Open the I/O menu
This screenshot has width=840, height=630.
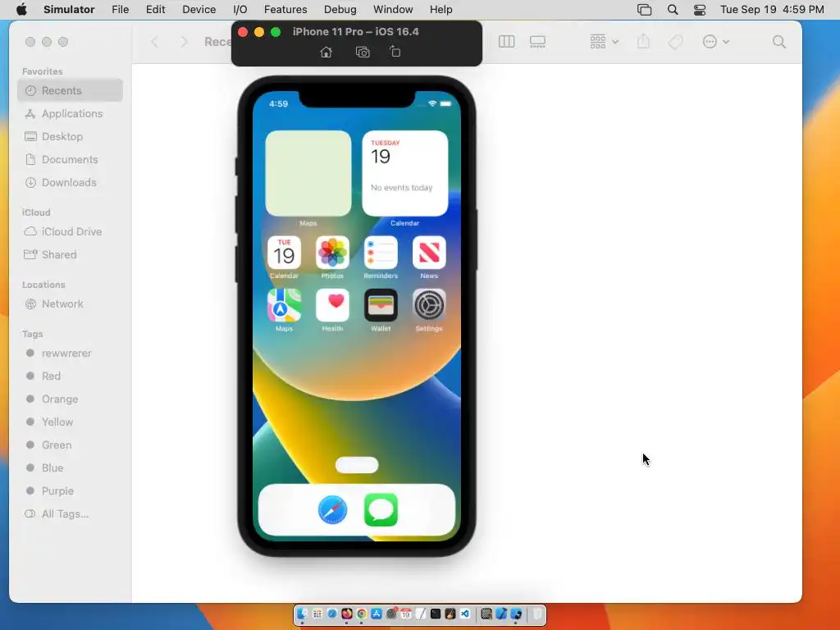(x=240, y=10)
